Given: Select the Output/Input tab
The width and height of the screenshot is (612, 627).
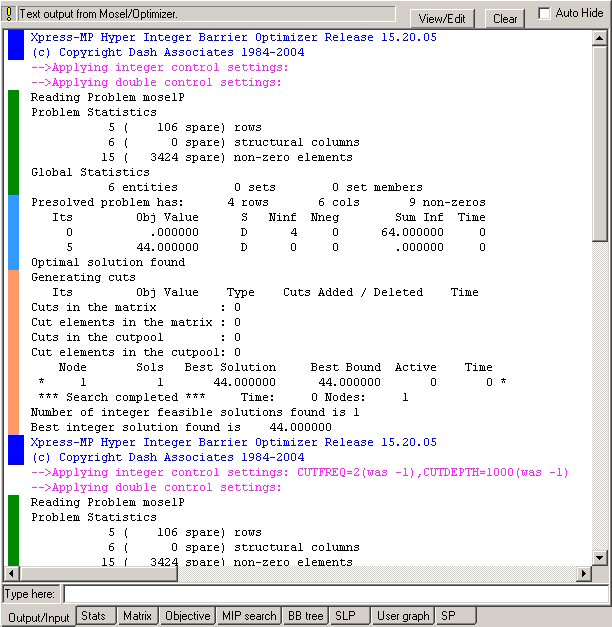Looking at the screenshot, I should pyautogui.click(x=39, y=617).
